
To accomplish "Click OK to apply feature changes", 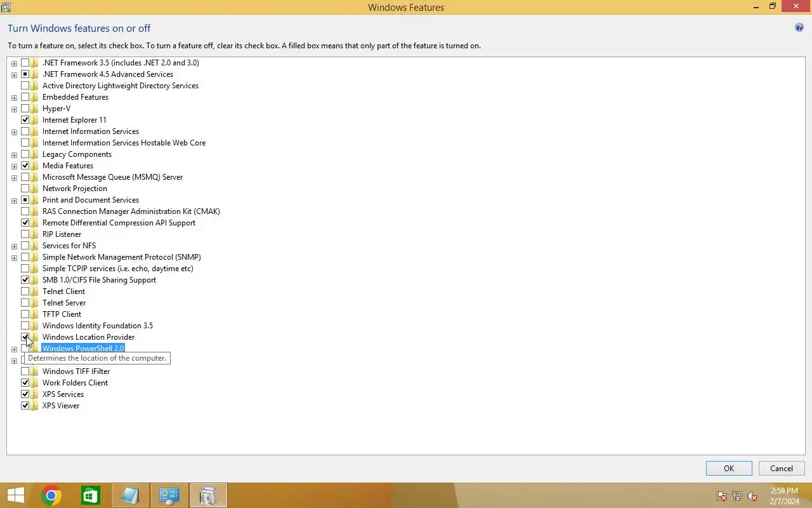I will (x=729, y=469).
